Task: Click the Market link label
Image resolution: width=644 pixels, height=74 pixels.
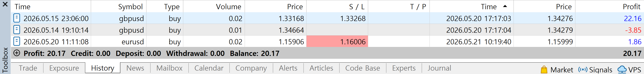Action: click(562, 70)
